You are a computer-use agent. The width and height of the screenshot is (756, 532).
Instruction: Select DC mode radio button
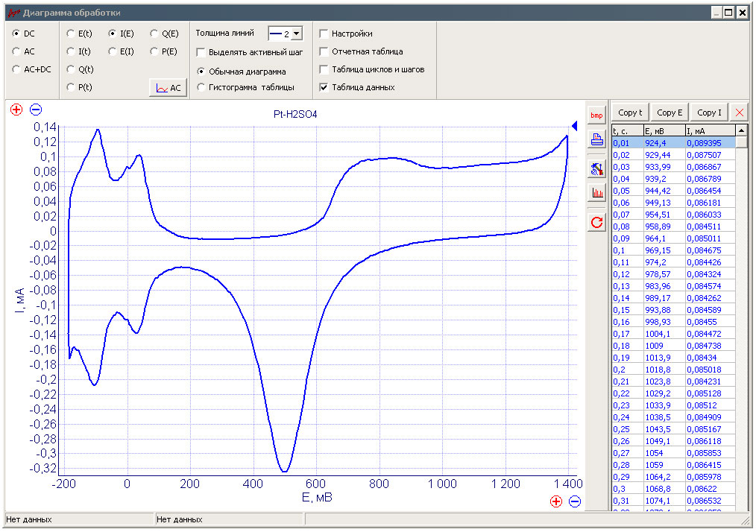pos(16,34)
